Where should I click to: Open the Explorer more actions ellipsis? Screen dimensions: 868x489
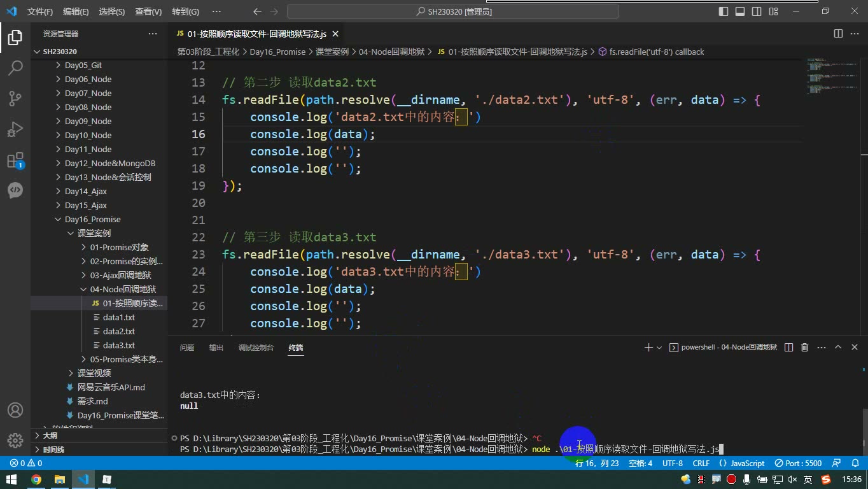click(153, 34)
